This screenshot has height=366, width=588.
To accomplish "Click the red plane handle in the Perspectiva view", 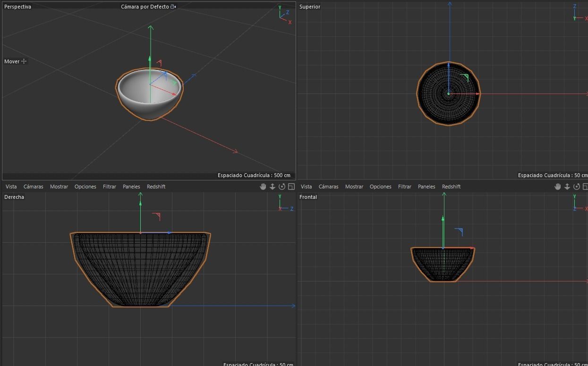I will [159, 63].
